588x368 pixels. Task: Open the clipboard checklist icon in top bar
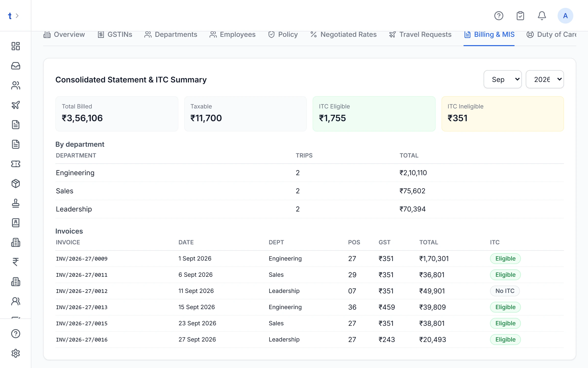(x=520, y=16)
